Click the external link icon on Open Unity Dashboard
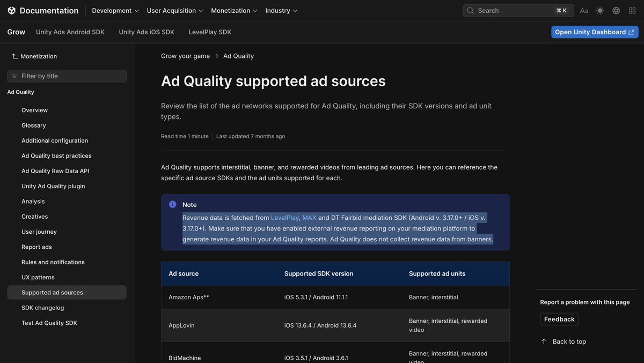The width and height of the screenshot is (644, 363). [631, 32]
